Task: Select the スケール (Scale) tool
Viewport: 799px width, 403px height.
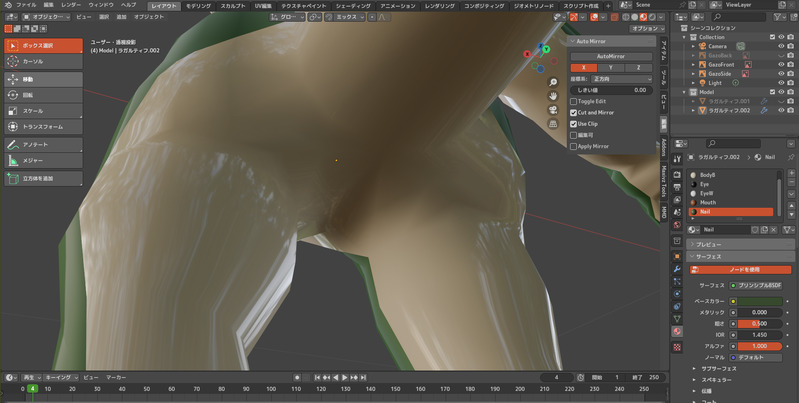Action: point(43,111)
